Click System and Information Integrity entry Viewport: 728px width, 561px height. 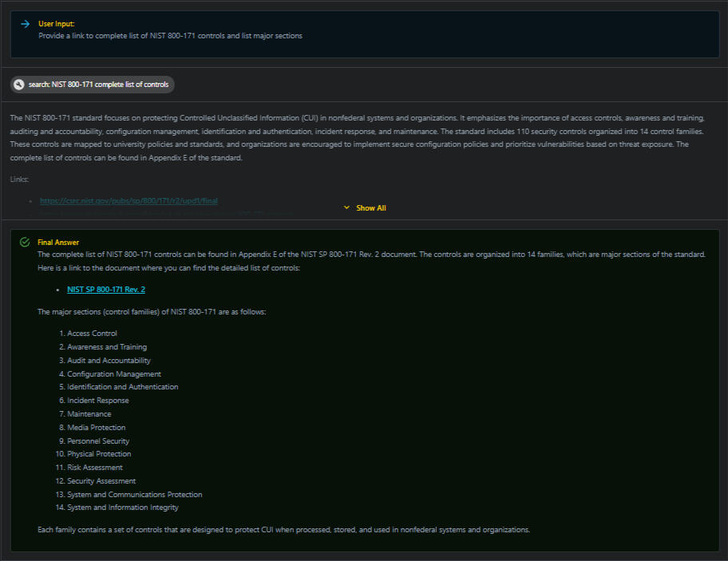(123, 508)
